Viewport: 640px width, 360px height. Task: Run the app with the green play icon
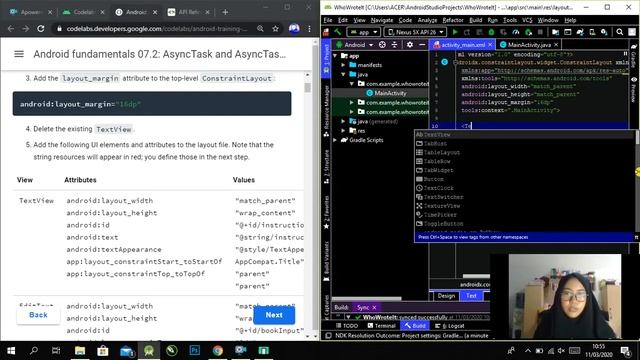455,32
